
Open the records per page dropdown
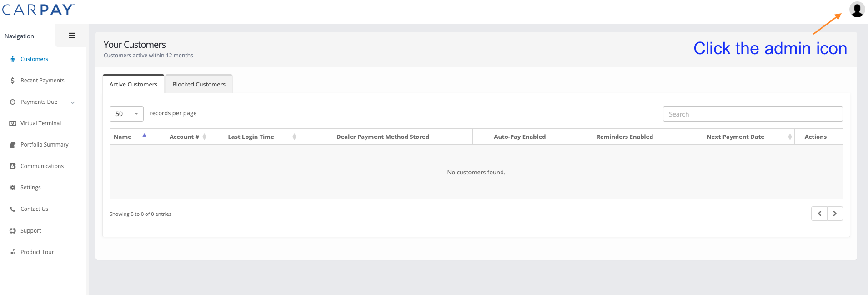[x=126, y=114]
